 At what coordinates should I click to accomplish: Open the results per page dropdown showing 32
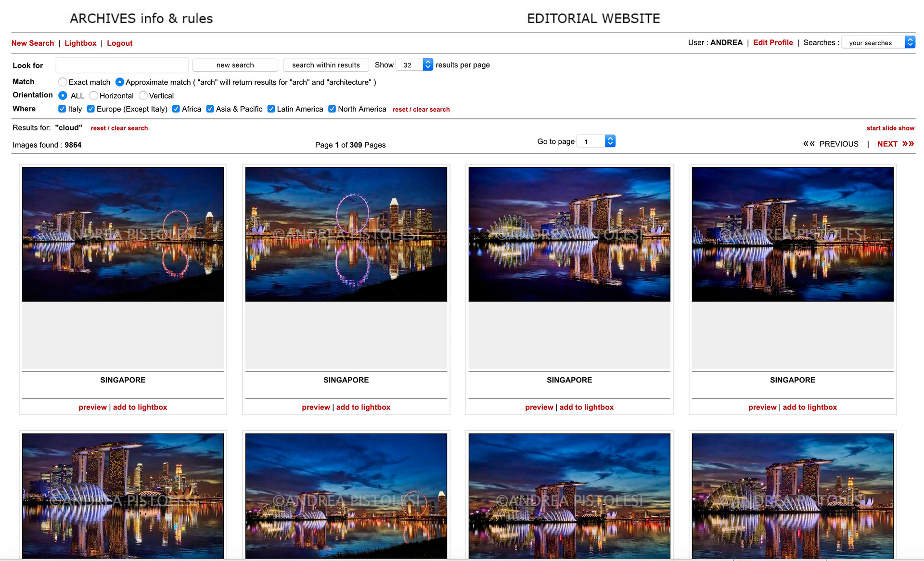pyautogui.click(x=414, y=64)
